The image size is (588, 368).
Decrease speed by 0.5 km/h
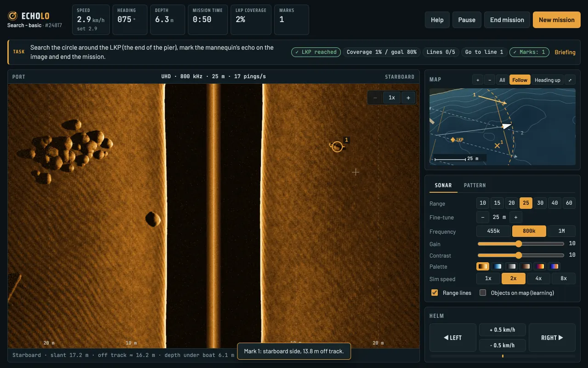pos(503,345)
